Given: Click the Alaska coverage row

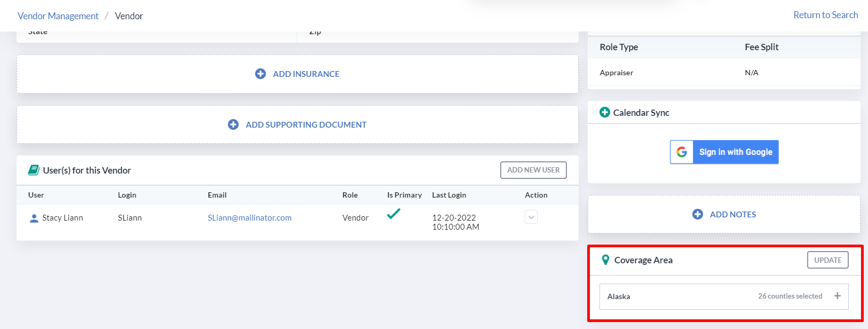Looking at the screenshot, I should pos(724,296).
